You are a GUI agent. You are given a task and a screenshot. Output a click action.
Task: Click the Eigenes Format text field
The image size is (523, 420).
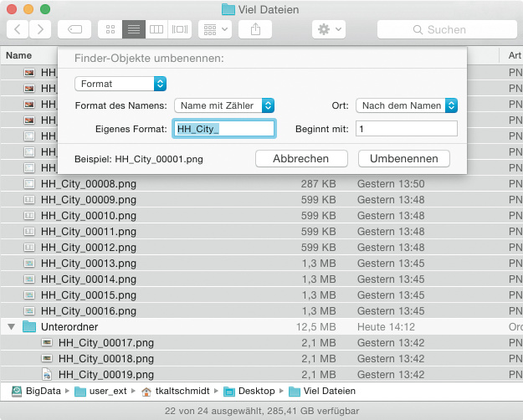point(223,129)
